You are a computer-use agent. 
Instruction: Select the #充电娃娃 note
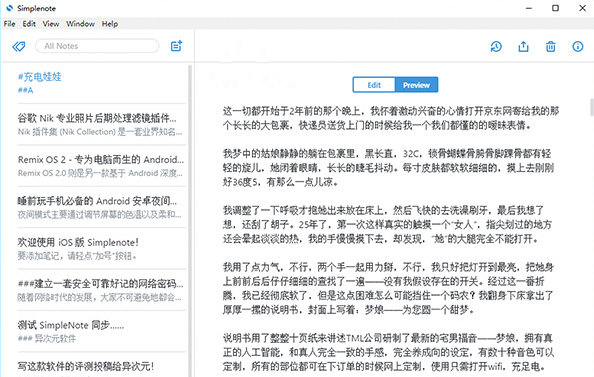pos(102,83)
